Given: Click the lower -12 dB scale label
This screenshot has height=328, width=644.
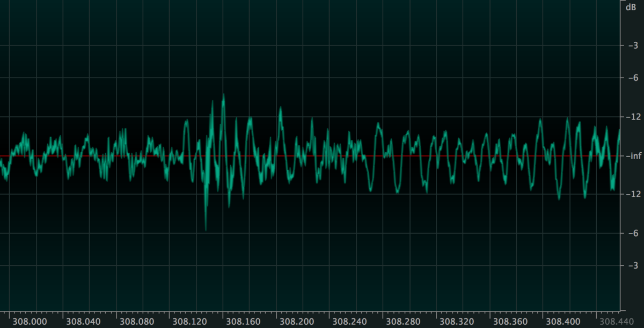Looking at the screenshot, I should pyautogui.click(x=634, y=194).
